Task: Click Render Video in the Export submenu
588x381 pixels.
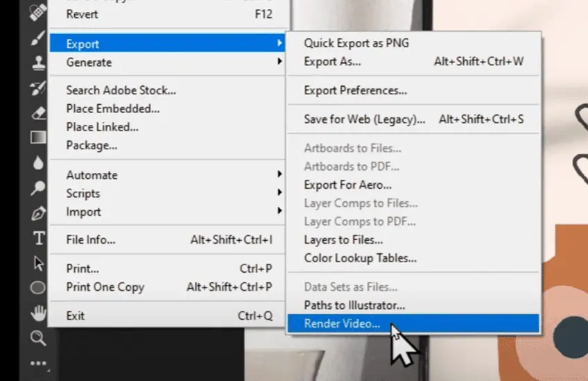Action: (x=343, y=323)
